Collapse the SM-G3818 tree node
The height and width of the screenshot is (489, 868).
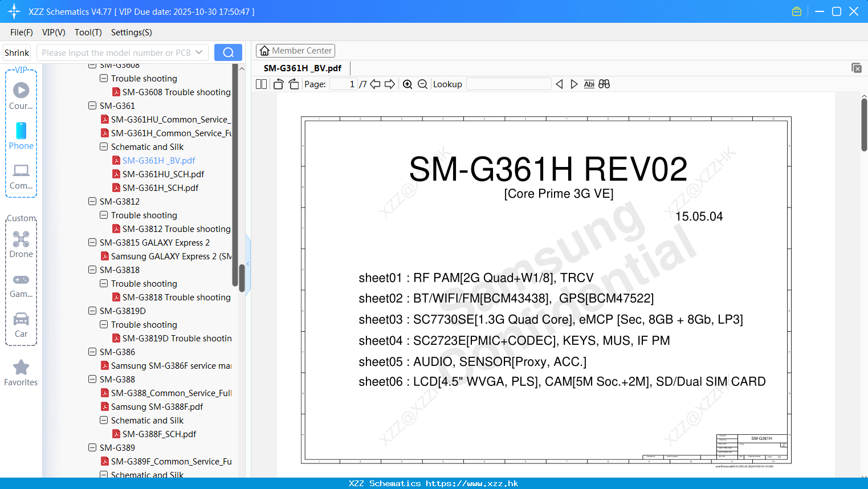[92, 270]
